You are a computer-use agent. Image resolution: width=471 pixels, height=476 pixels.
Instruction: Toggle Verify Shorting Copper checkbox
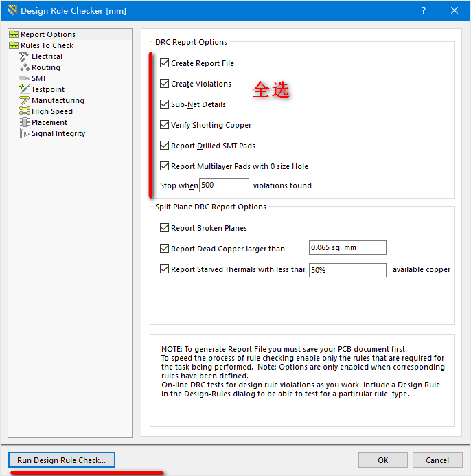coord(164,125)
